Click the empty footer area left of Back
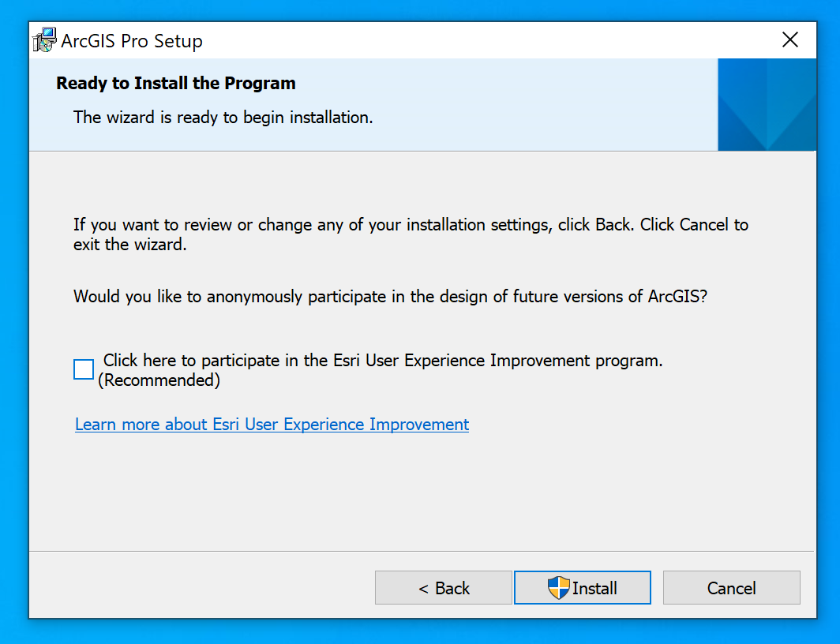 (x=197, y=588)
